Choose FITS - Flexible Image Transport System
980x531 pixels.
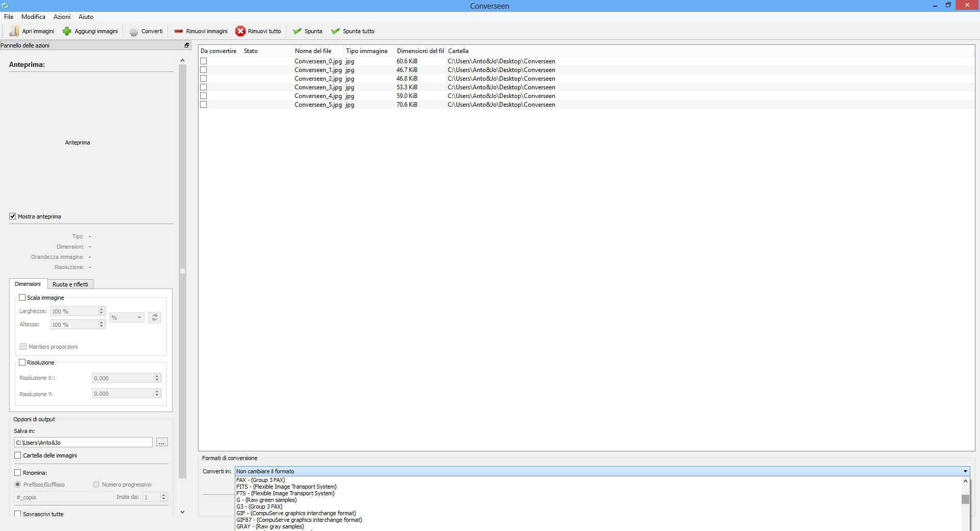click(286, 487)
